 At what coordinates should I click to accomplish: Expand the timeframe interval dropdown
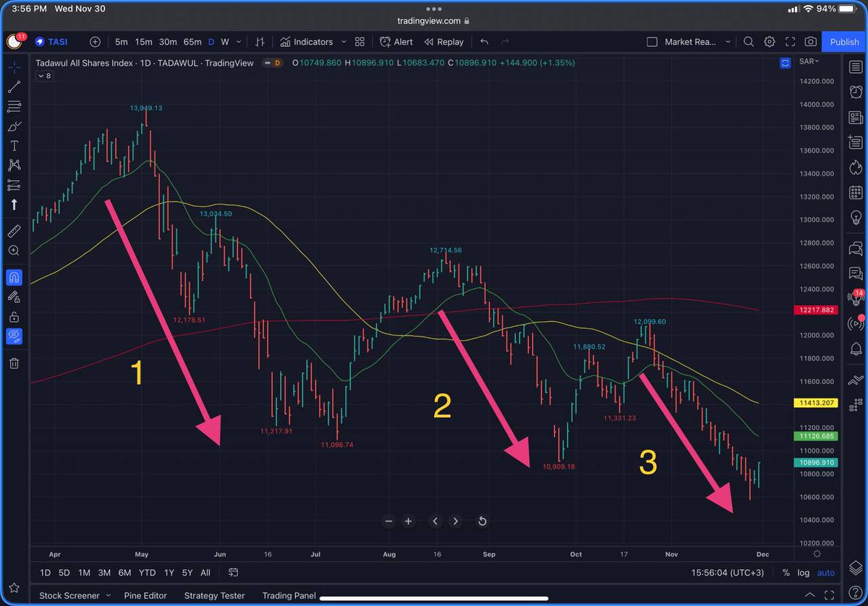point(238,42)
